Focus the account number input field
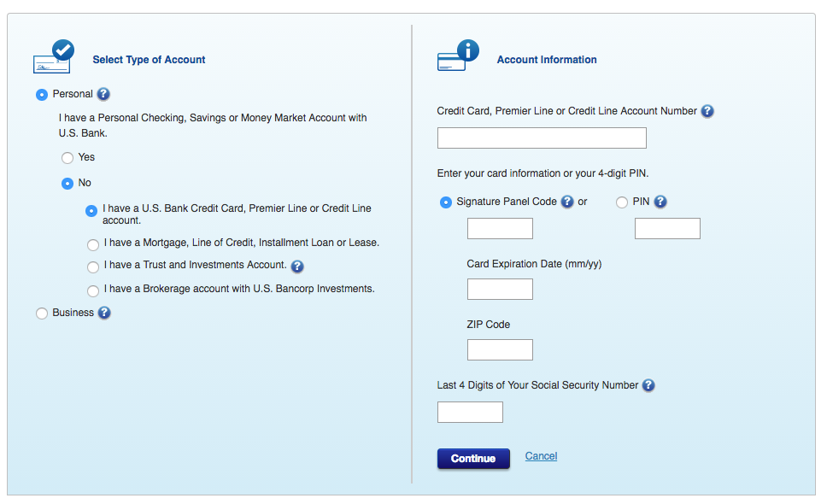Screen dimensions: 827x504 tap(542, 138)
